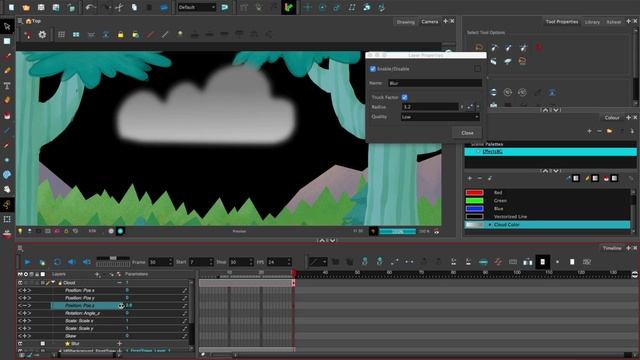
Task: Click the Open Scene folder icon
Action: (26, 7)
